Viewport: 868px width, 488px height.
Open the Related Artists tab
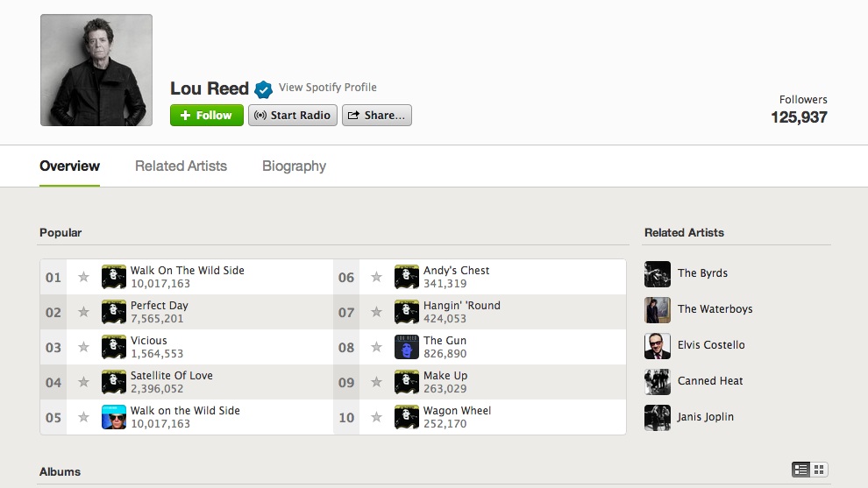click(181, 166)
